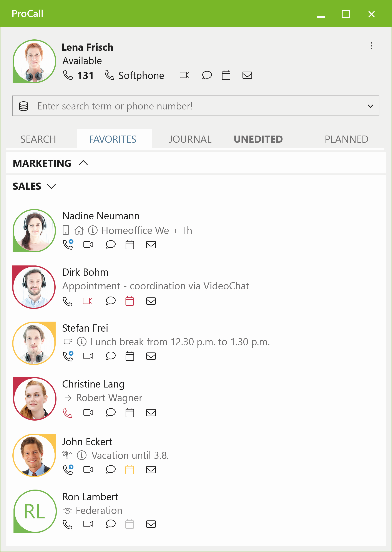392x552 pixels.
Task: Click the Softphone line selector
Action: coord(135,76)
